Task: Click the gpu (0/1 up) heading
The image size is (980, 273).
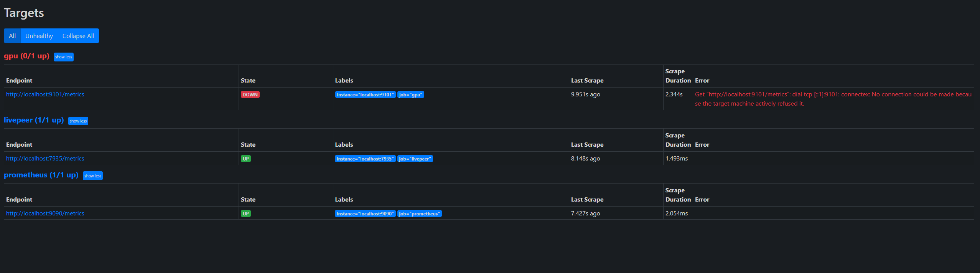Action: pos(27,56)
